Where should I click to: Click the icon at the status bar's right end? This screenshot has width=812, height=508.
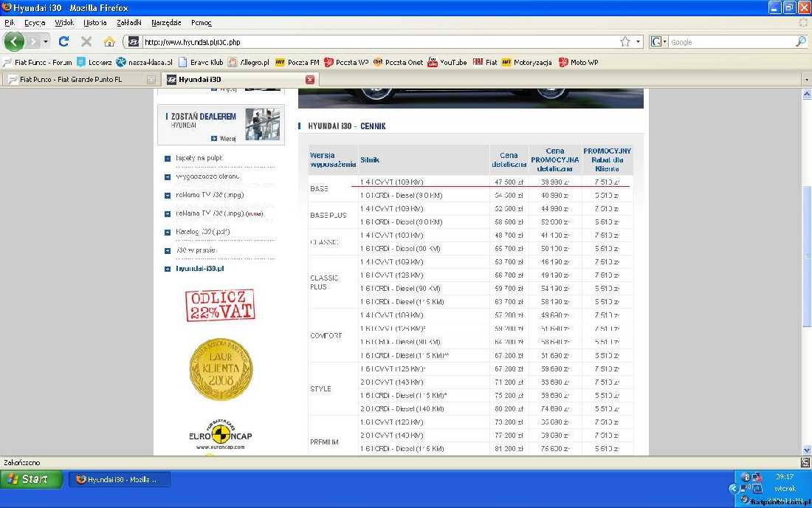click(805, 462)
